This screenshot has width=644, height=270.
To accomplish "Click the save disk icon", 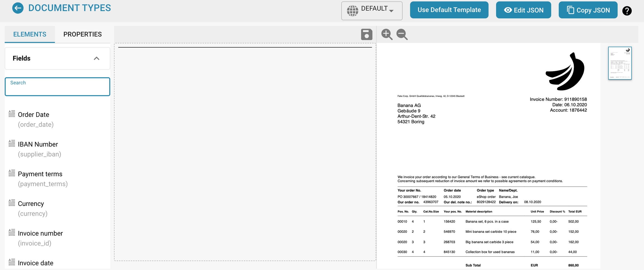I will coord(366,34).
